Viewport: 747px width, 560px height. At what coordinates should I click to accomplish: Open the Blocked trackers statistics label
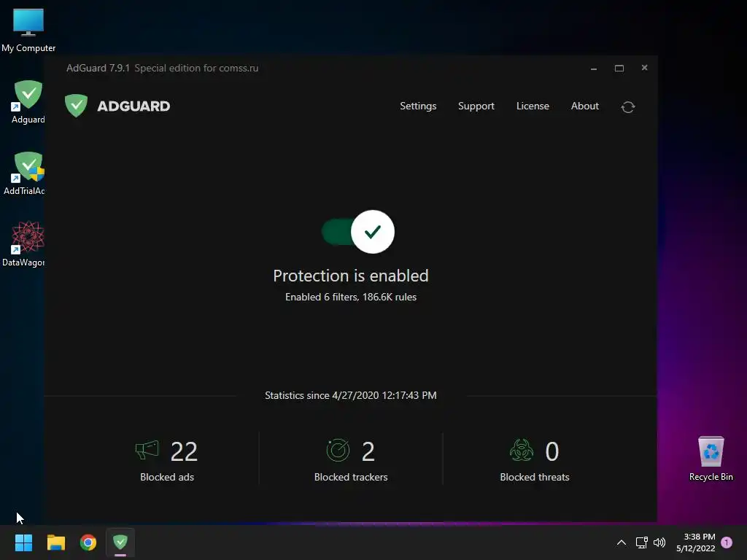click(x=351, y=477)
